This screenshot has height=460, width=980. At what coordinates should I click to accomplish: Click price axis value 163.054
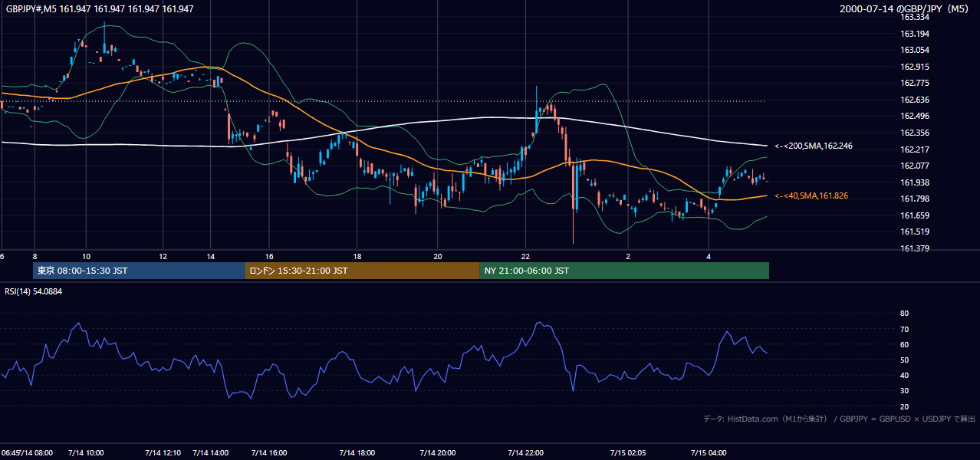(x=914, y=50)
